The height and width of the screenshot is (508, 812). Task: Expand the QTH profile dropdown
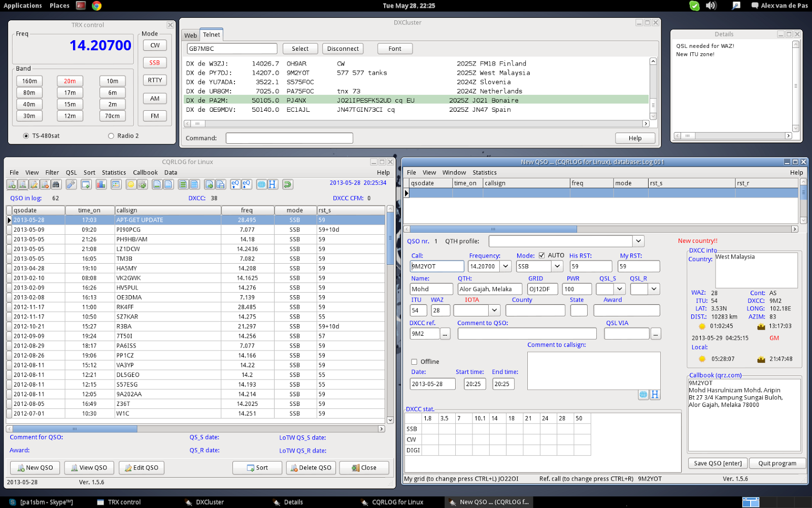pyautogui.click(x=638, y=241)
